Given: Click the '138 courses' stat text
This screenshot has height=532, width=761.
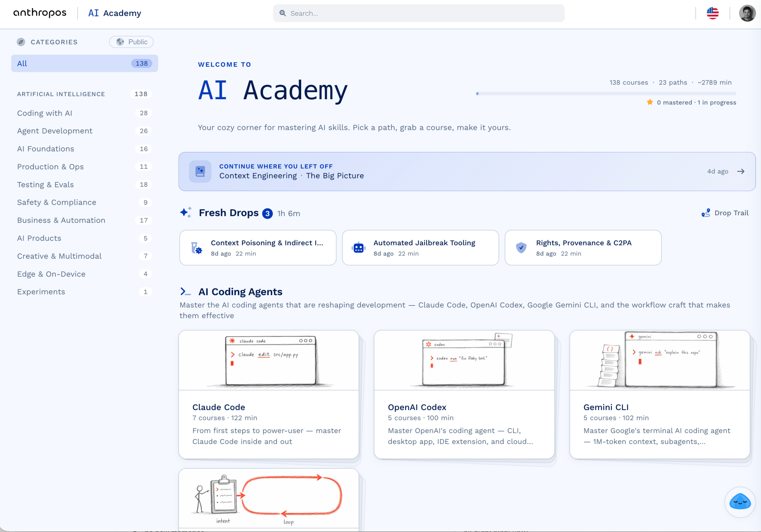Looking at the screenshot, I should [x=628, y=82].
